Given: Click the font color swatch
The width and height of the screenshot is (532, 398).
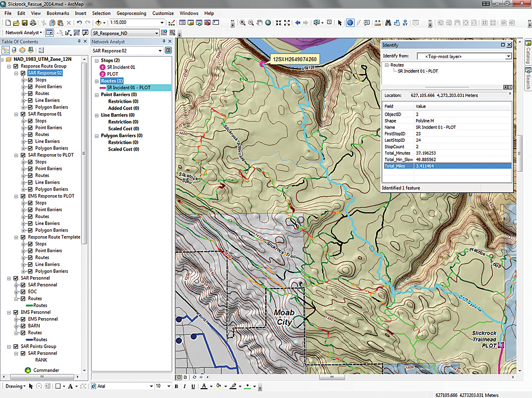Looking at the screenshot, I should 204,386.
